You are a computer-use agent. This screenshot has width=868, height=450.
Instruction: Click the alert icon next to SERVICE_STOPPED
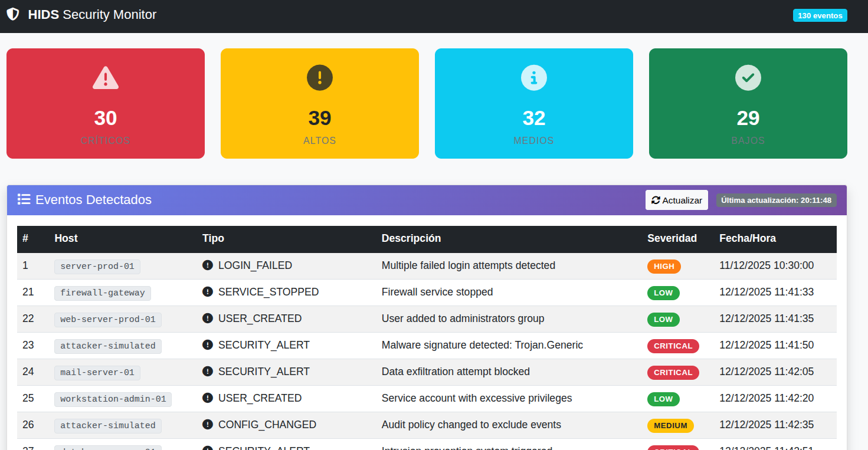coord(207,292)
